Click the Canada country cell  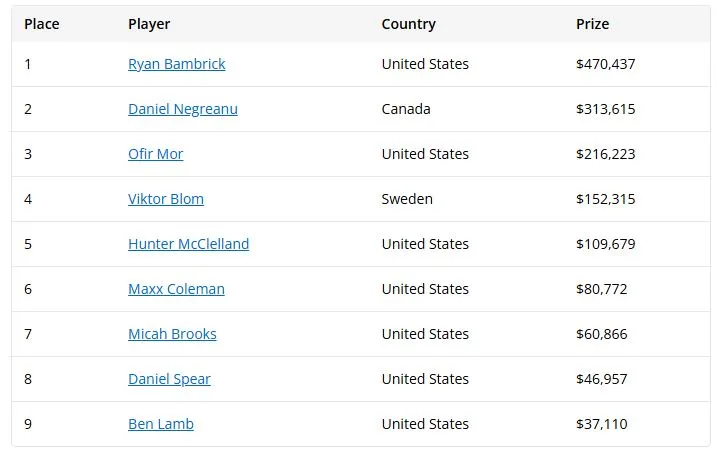406,109
